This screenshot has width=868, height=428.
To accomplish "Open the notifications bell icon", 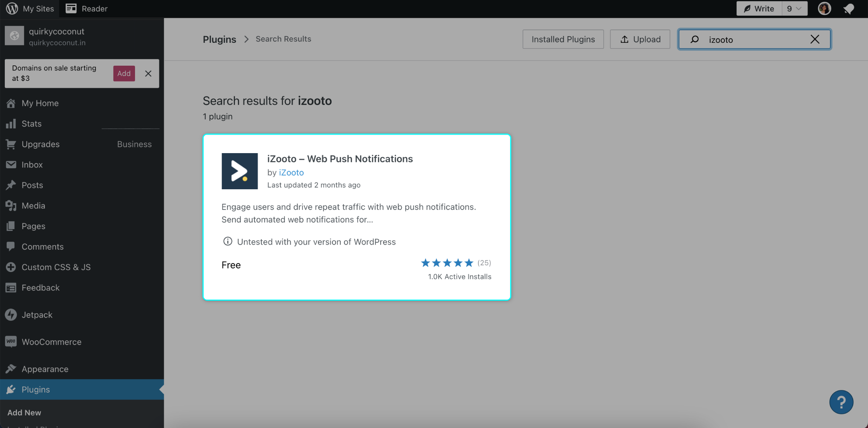I will (x=849, y=8).
